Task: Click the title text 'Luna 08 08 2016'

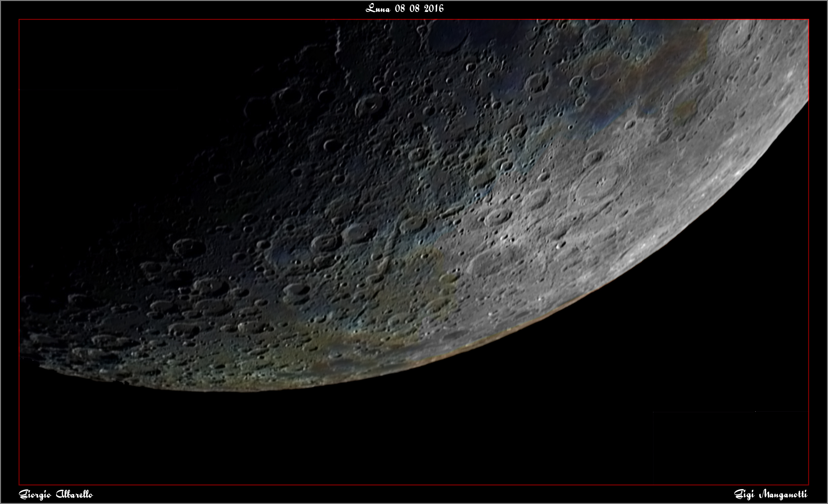Action: pyautogui.click(x=405, y=8)
